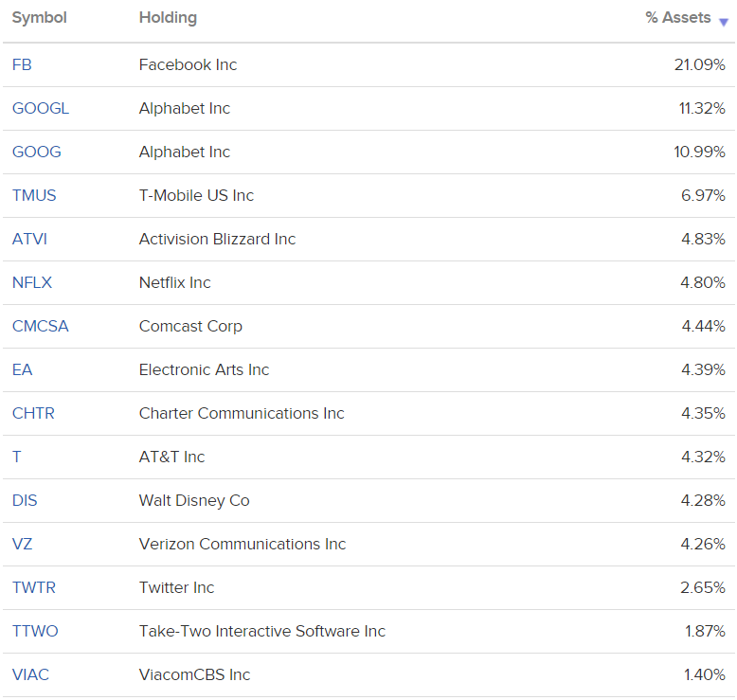Click the 2.65% value for Twitter

pyautogui.click(x=703, y=587)
